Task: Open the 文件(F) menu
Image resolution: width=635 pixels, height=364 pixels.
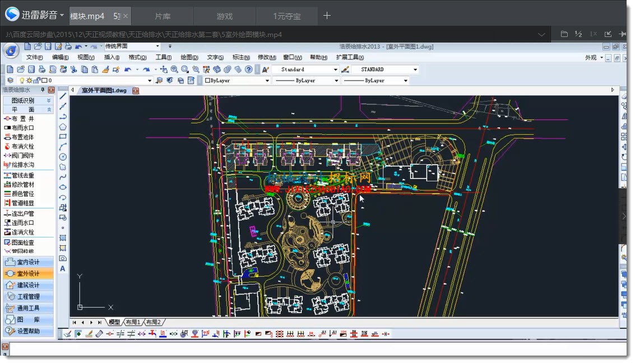Action: point(34,58)
